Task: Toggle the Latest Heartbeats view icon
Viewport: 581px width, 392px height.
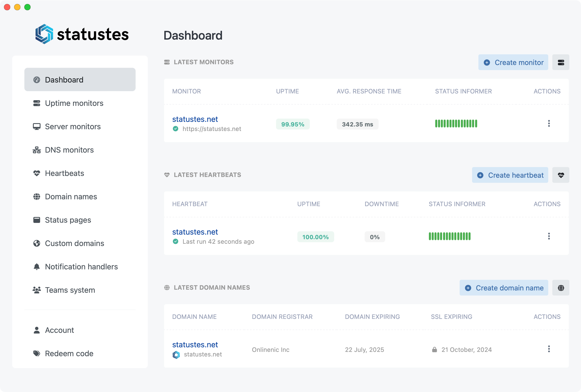Action: point(560,175)
